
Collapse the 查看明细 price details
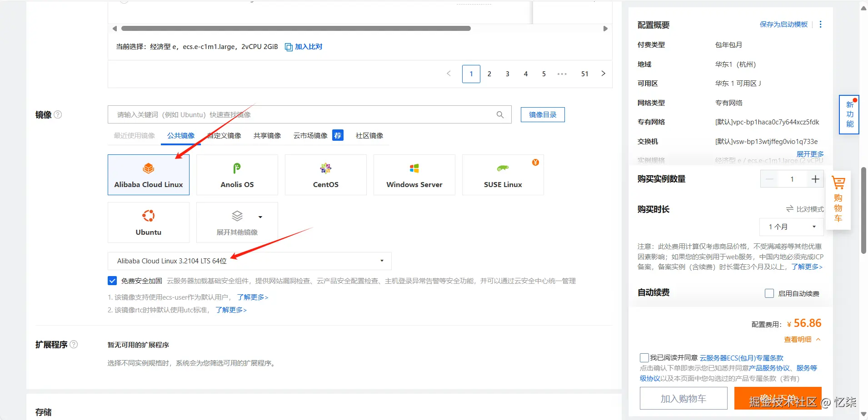point(802,339)
